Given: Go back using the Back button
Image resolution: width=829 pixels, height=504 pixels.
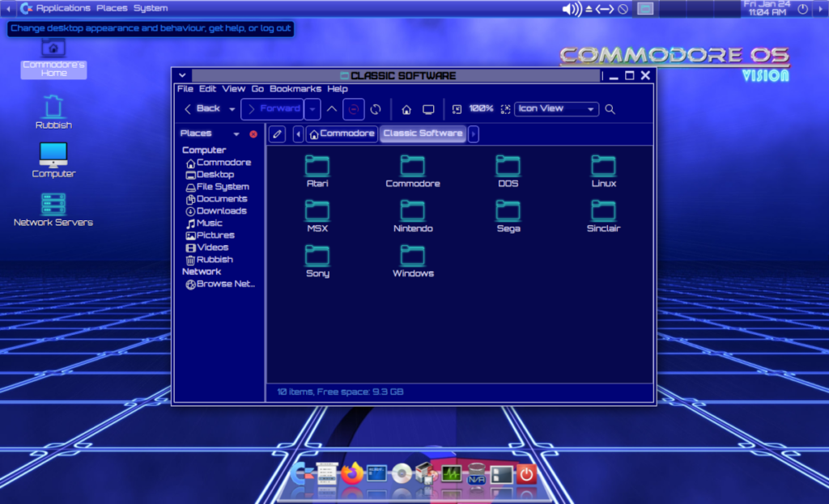Looking at the screenshot, I should tap(202, 109).
